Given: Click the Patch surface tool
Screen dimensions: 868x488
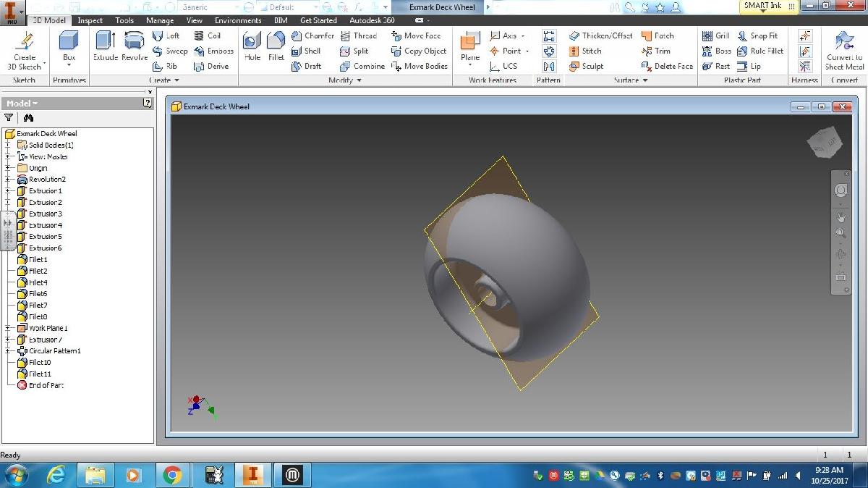Looking at the screenshot, I should [658, 35].
